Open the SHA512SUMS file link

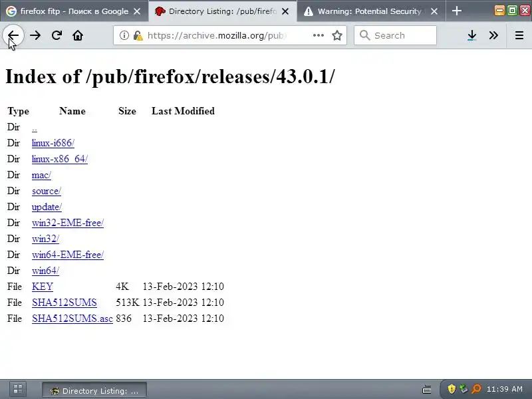pyautogui.click(x=65, y=303)
